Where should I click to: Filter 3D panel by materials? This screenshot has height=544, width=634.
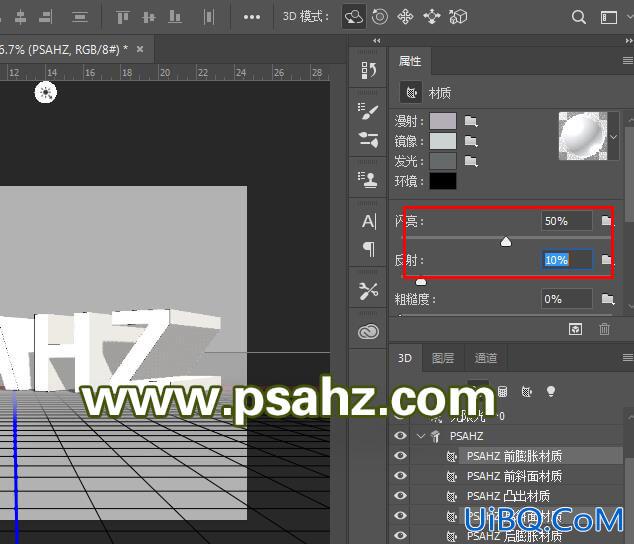[526, 391]
